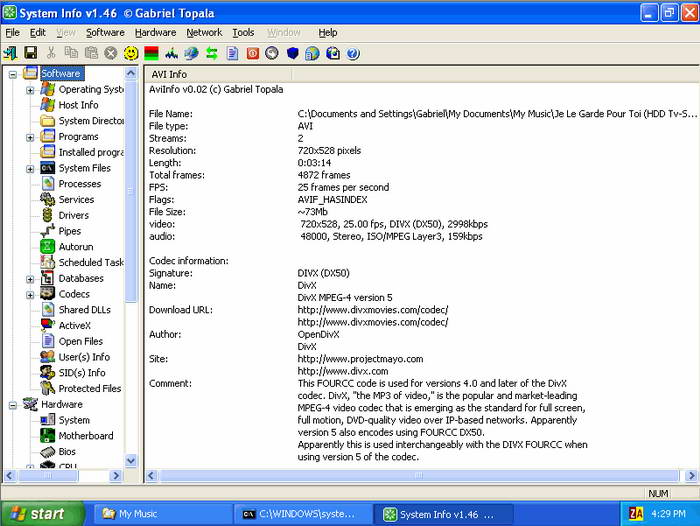The width and height of the screenshot is (700, 526).
Task: Select Processes in the tree
Action: [x=79, y=184]
